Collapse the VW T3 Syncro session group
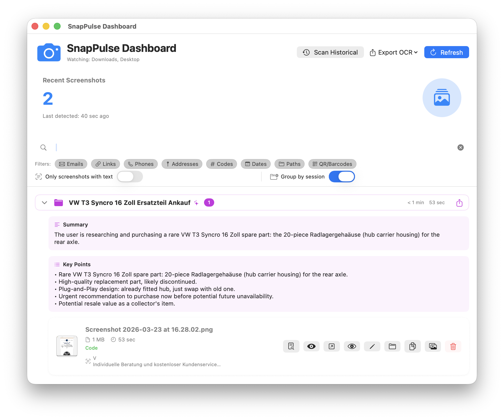The height and width of the screenshot is (420, 504). pos(44,202)
